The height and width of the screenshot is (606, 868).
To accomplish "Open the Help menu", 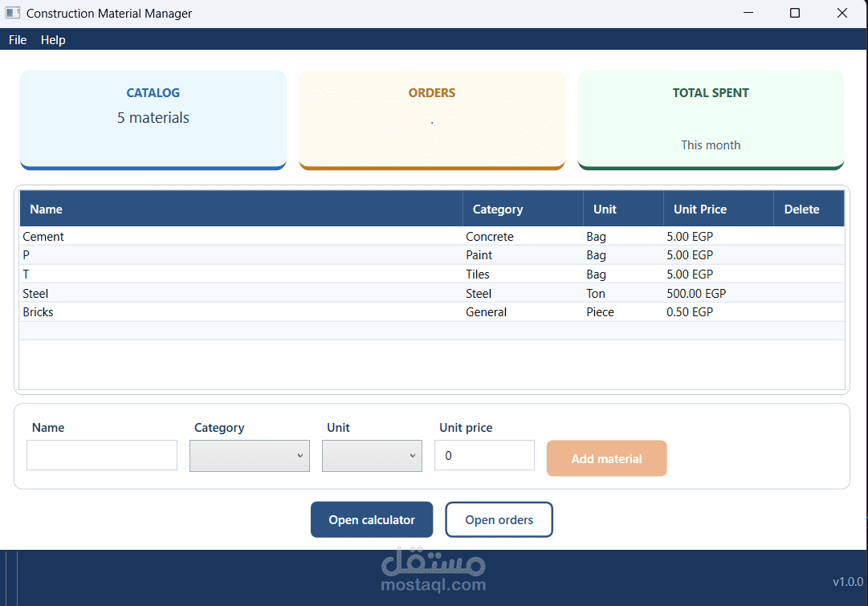I will pos(53,40).
